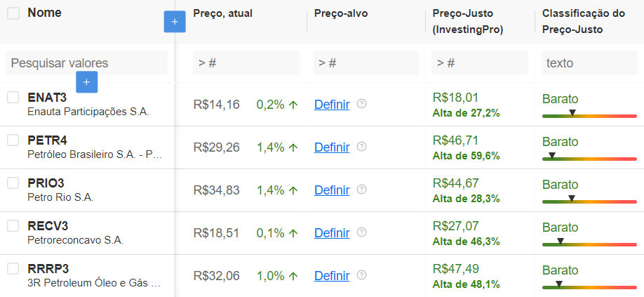Viewport: 644px width, 297px height.
Task: Check the PRIO3 row checkbox
Action: pyautogui.click(x=13, y=183)
